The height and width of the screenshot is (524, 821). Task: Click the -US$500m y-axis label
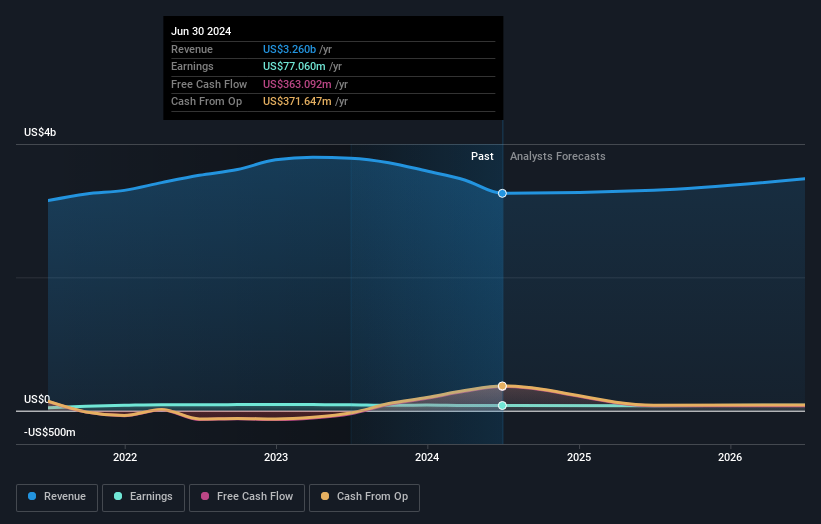[50, 432]
